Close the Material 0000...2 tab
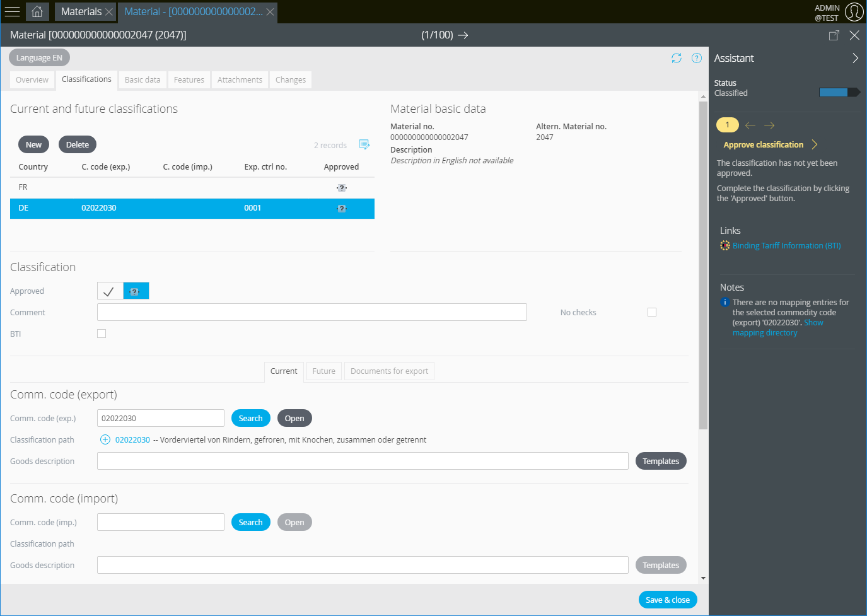Viewport: 867px width, 616px height. click(x=270, y=12)
